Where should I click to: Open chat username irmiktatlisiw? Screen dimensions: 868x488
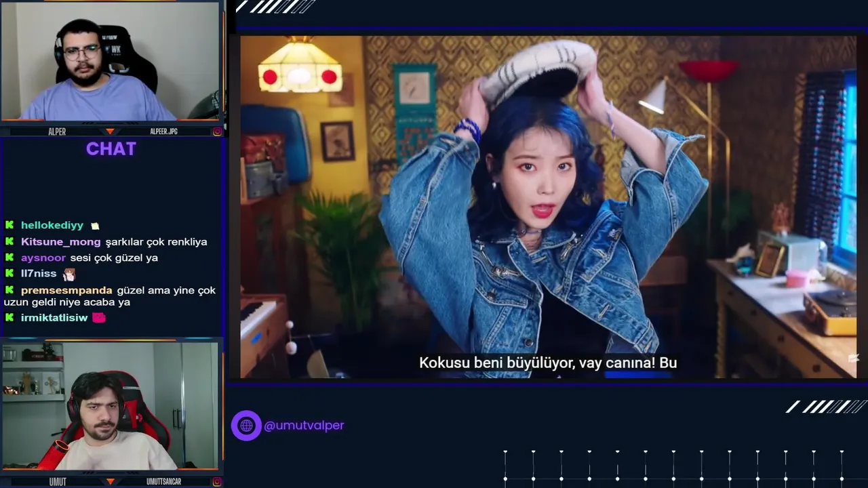point(54,317)
